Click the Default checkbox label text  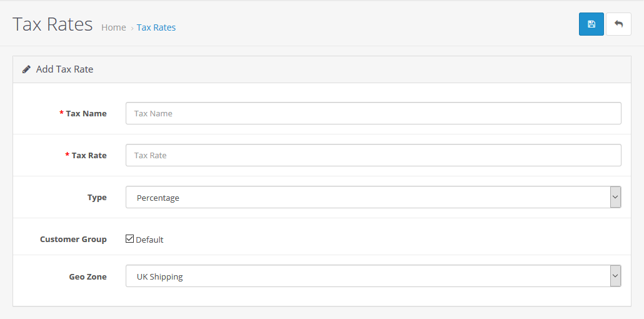click(149, 240)
